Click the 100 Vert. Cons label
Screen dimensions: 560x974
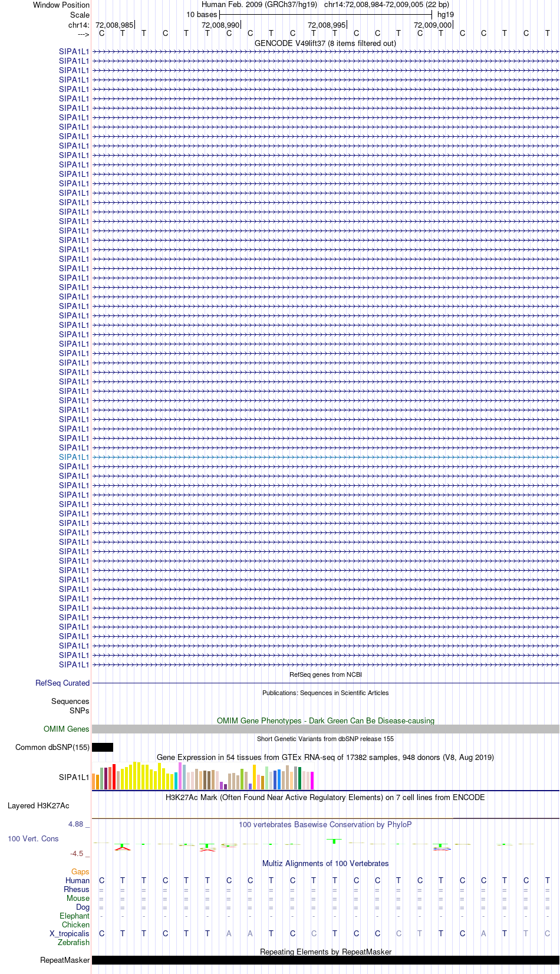(33, 838)
